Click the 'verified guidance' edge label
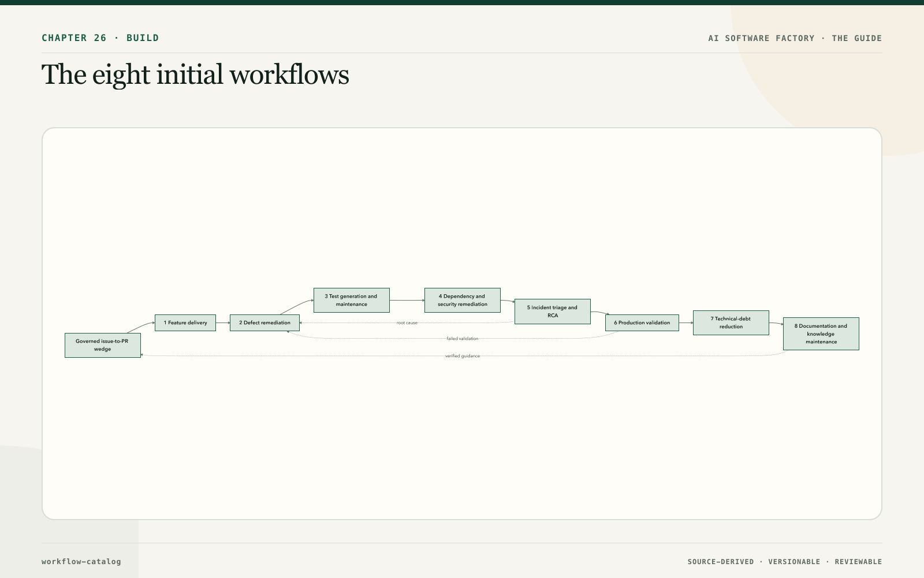This screenshot has width=924, height=578. click(x=463, y=356)
